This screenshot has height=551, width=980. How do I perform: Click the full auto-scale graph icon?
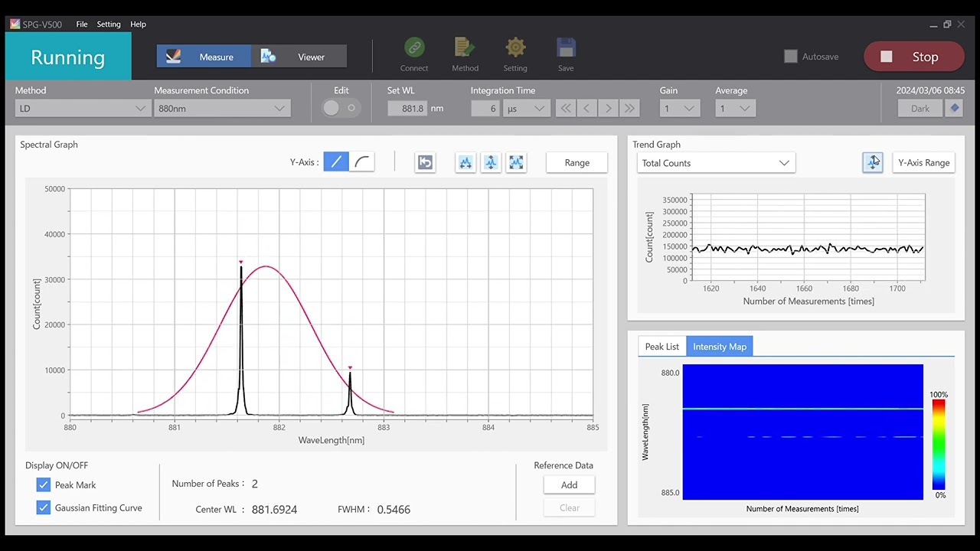517,162
